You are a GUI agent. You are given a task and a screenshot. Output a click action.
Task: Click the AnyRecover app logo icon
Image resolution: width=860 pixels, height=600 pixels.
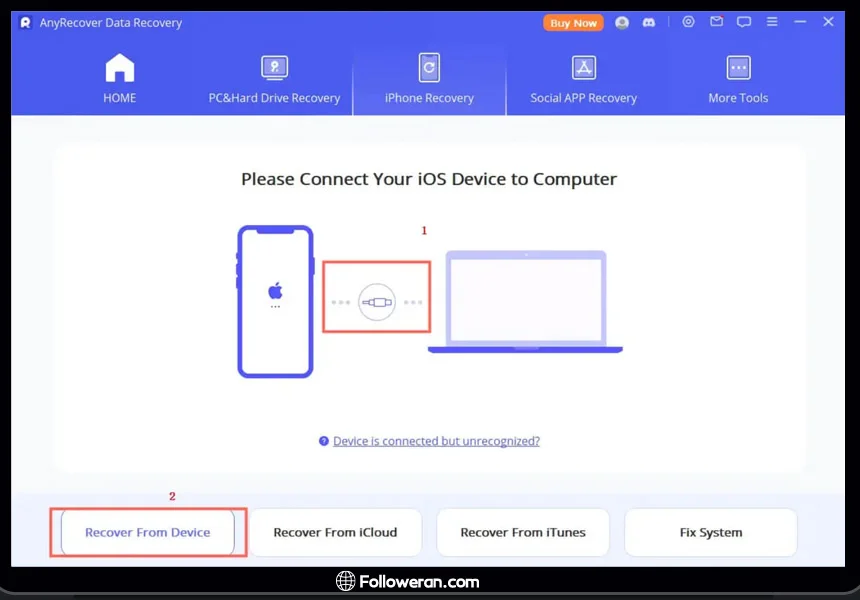26,22
